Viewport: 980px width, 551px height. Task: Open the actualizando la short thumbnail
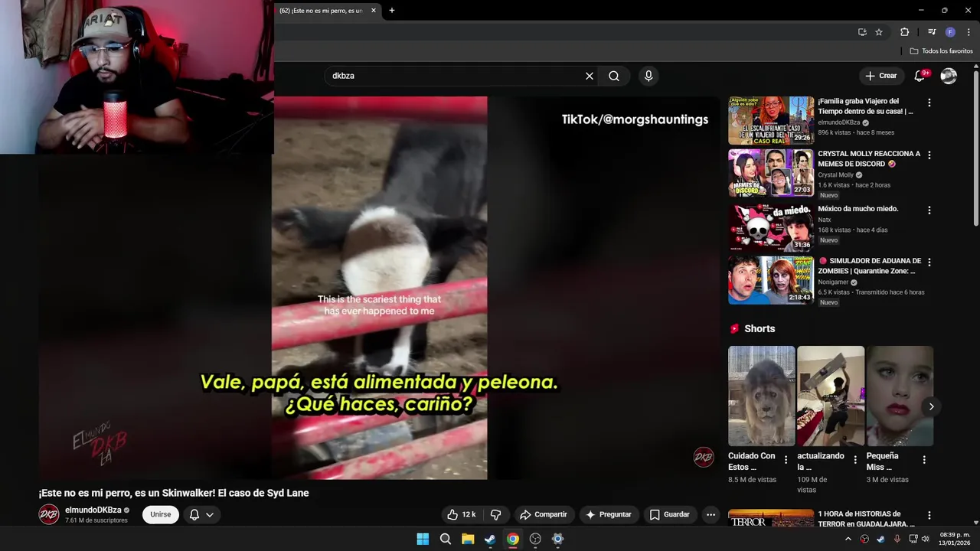(831, 396)
